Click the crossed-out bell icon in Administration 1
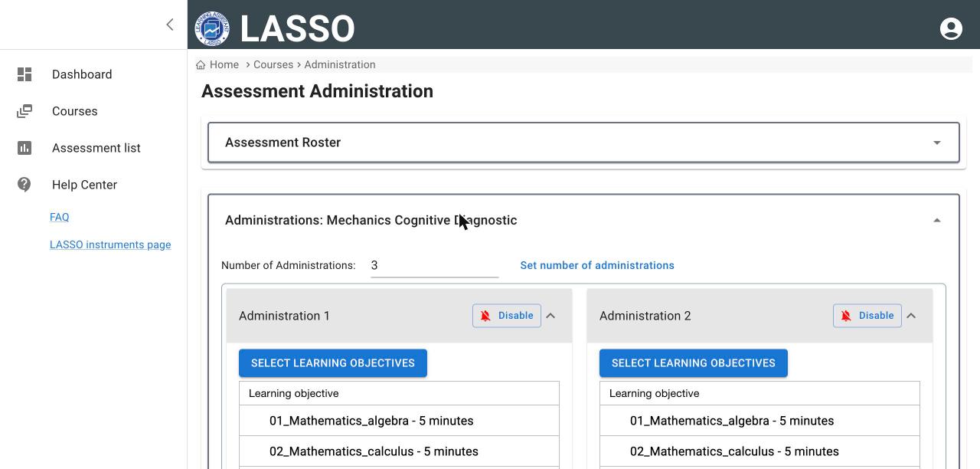The image size is (980, 469). pos(485,316)
